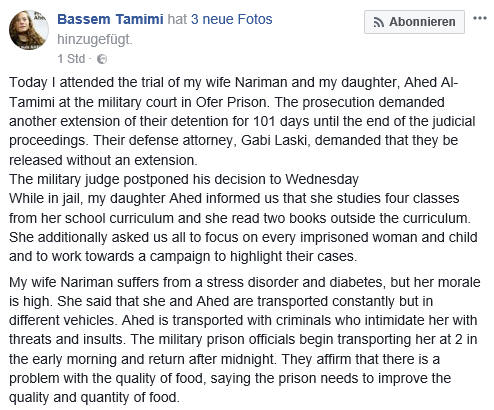Open Bassem Tamimi's profile picture
Viewport: 494px width, 410px height.
click(29, 30)
